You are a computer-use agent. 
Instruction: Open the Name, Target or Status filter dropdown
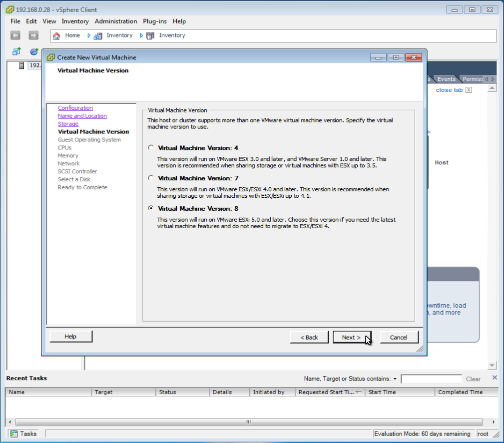tap(395, 379)
